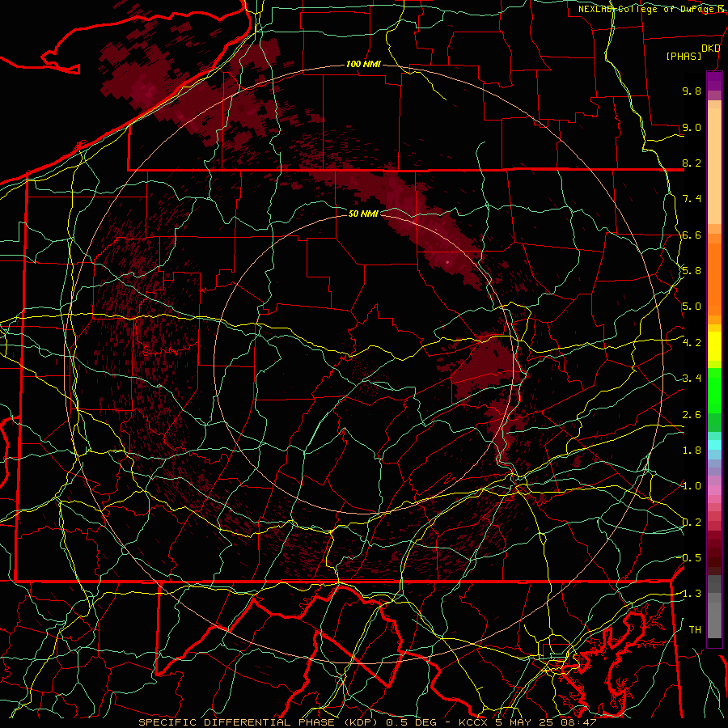This screenshot has width=728, height=728.
Task: Click the KCCX radar site identifier in the caption
Action: tap(475, 722)
